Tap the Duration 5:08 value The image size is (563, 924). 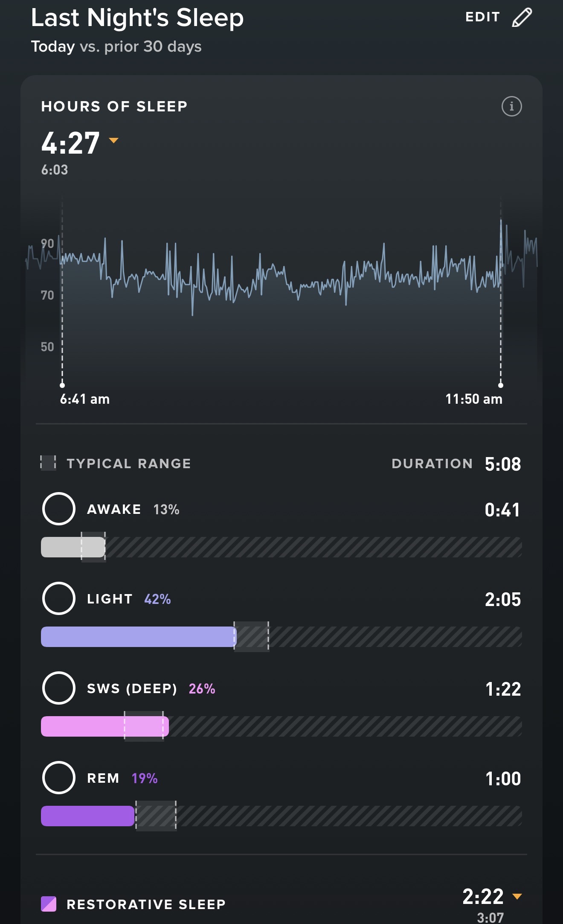[x=502, y=464]
